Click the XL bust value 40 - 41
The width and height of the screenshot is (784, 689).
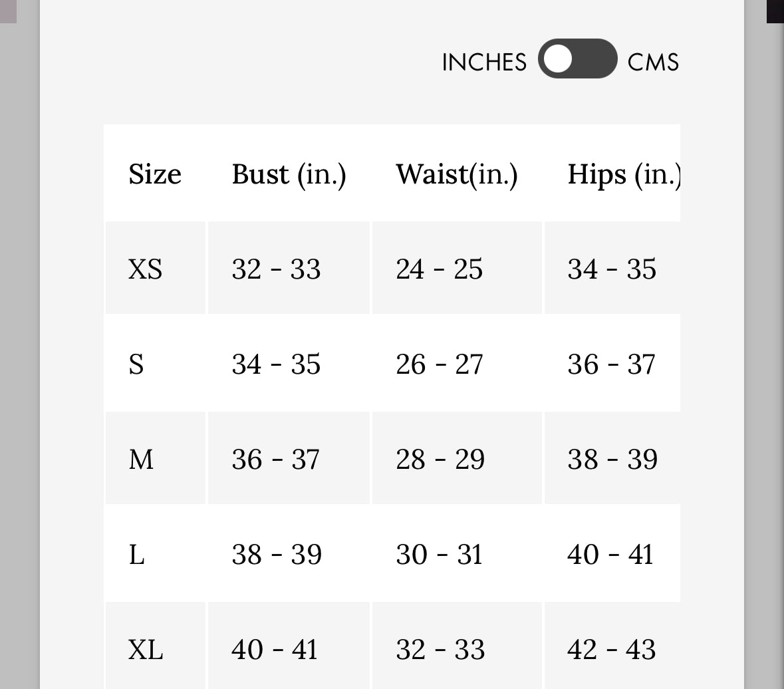point(275,650)
